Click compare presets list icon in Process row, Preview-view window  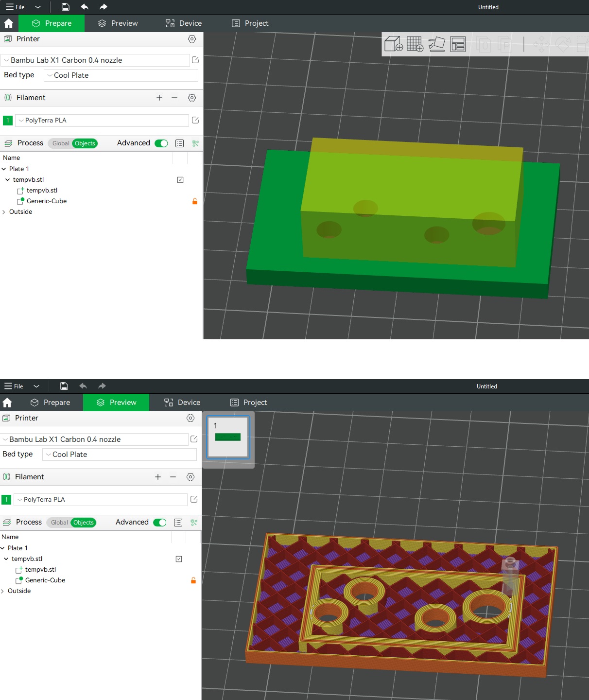[x=178, y=523]
